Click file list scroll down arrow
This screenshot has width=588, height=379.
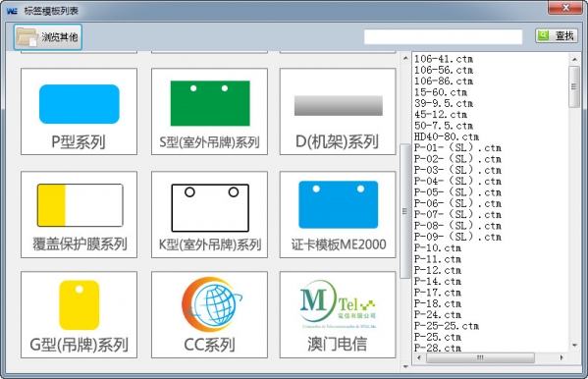coord(574,346)
